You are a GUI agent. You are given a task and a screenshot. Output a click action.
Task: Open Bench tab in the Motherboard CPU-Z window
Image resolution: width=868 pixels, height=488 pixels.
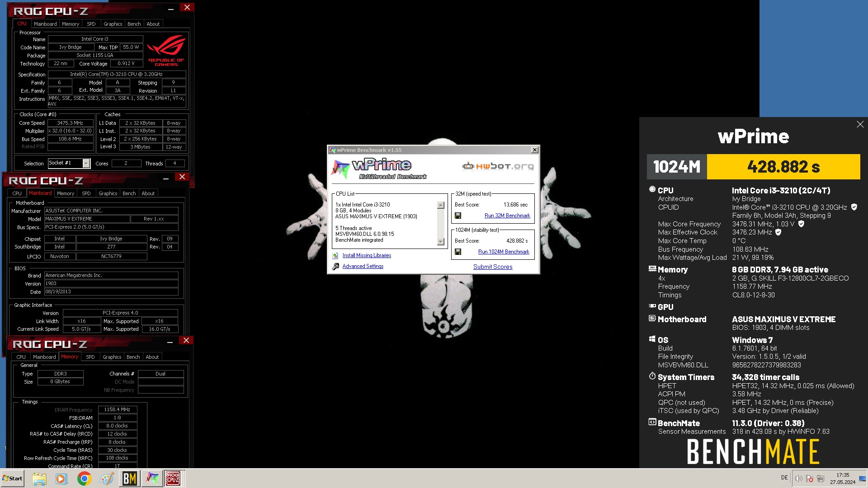[129, 193]
